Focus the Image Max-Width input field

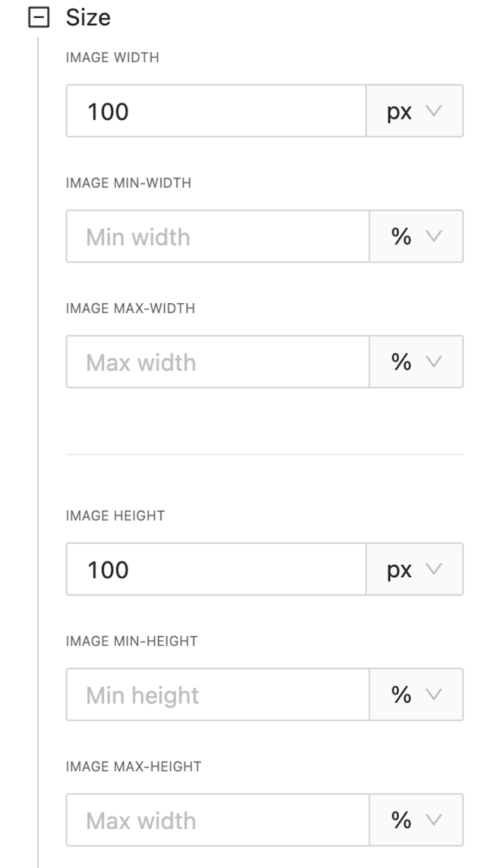pos(217,362)
